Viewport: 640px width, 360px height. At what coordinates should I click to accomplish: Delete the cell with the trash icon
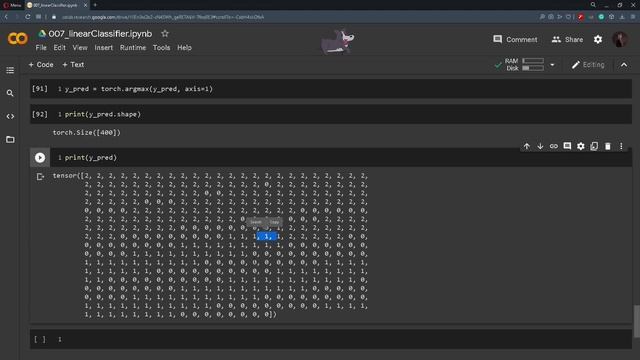608,146
